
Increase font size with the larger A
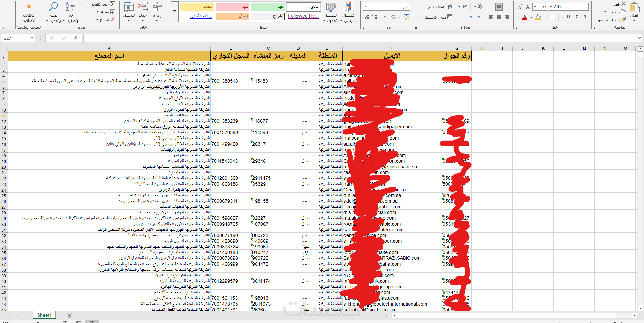pyautogui.click(x=528, y=7)
